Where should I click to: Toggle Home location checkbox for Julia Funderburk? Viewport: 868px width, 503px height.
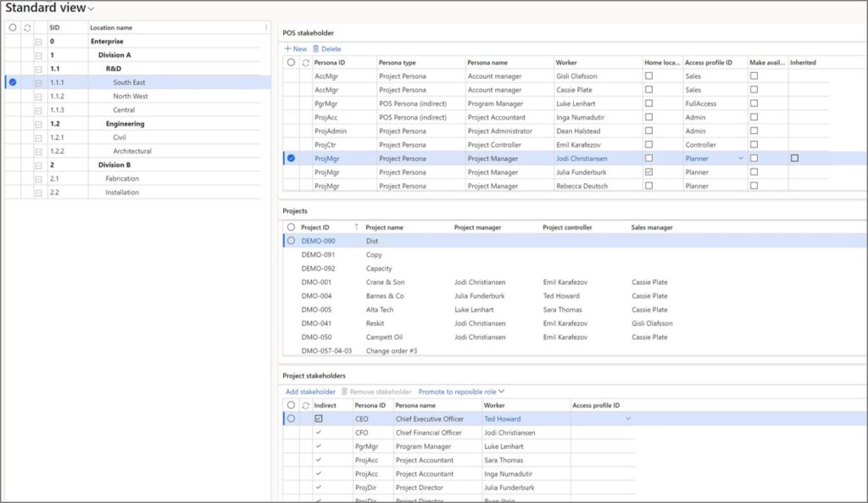coord(649,172)
